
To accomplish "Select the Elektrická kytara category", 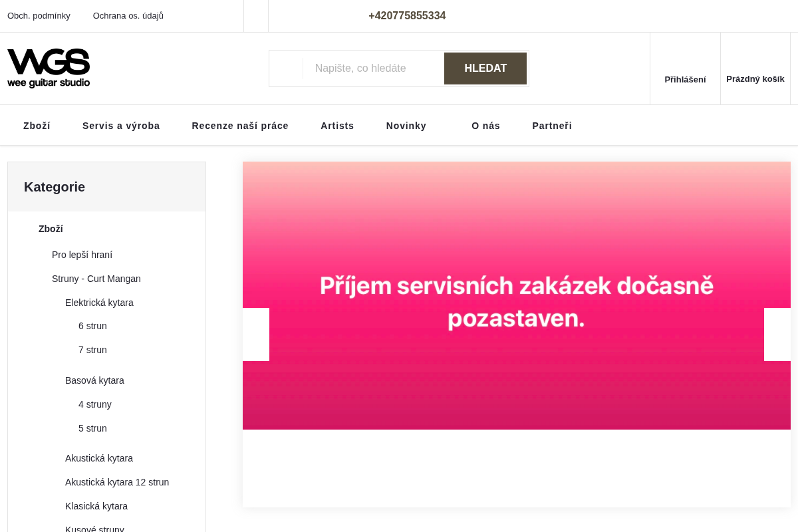I will (x=99, y=303).
